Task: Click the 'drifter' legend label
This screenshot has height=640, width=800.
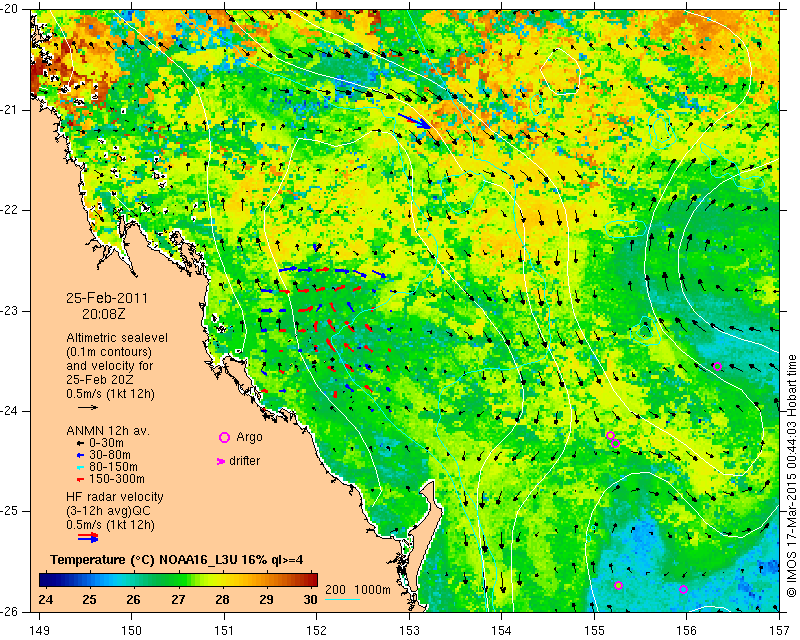Action: 244,461
